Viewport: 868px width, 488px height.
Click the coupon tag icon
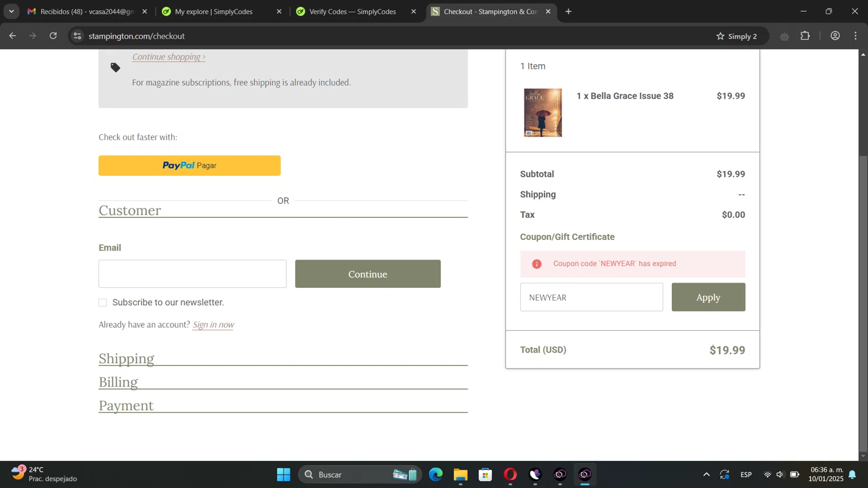coord(115,68)
